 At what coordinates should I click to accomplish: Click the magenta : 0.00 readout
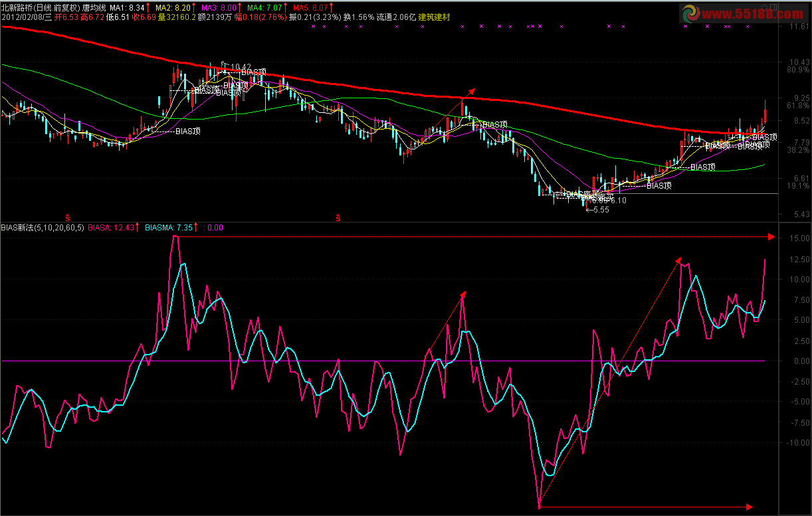[x=213, y=227]
